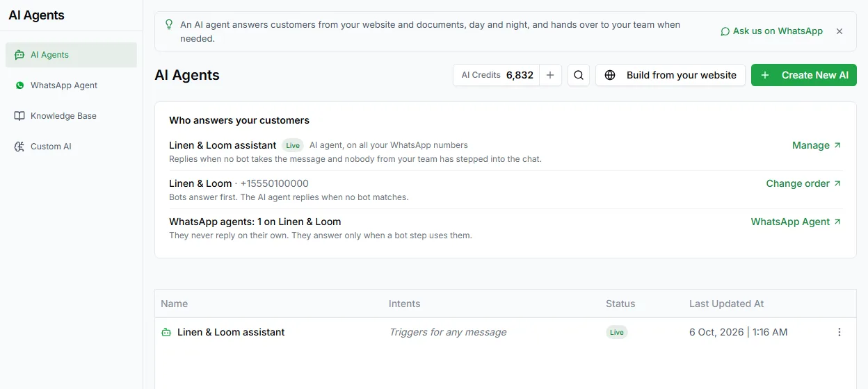The image size is (868, 389).
Task: Go to WhatsApp Agent in sidebar
Action: (x=71, y=85)
